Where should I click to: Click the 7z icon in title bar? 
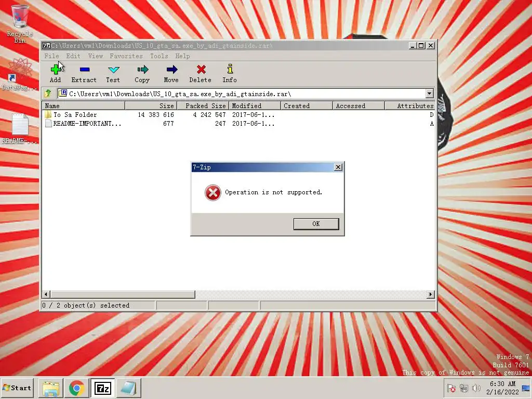click(46, 46)
